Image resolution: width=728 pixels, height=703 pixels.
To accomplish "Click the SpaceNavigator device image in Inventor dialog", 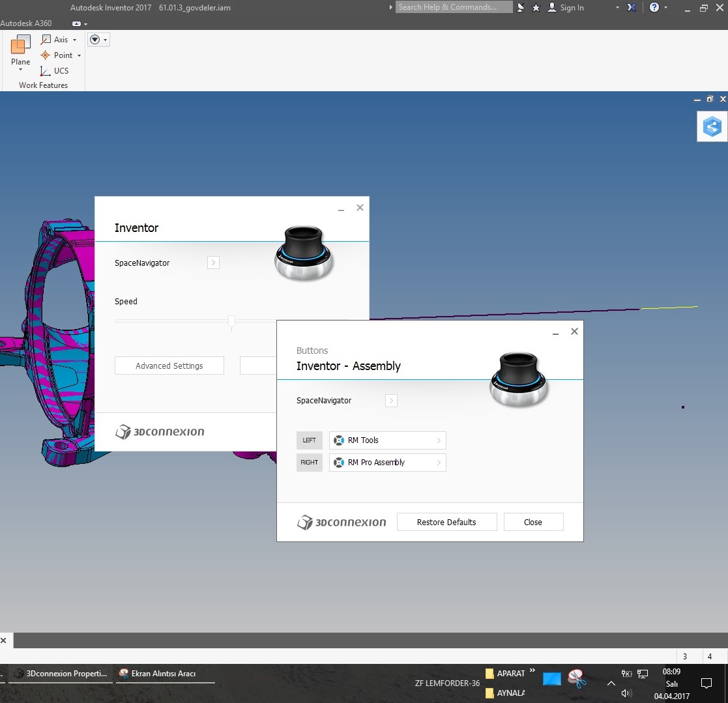I will pyautogui.click(x=304, y=253).
